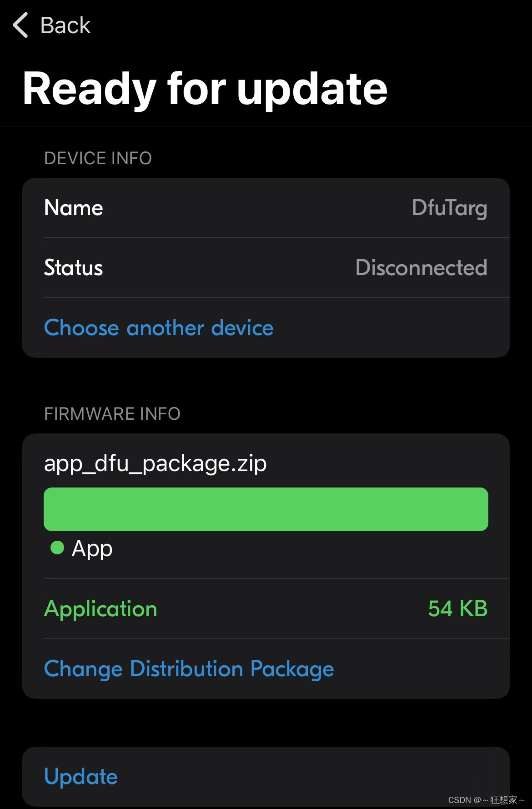Viewport: 532px width, 809px height.
Task: Click the 54 KB size value
Action: pos(457,609)
